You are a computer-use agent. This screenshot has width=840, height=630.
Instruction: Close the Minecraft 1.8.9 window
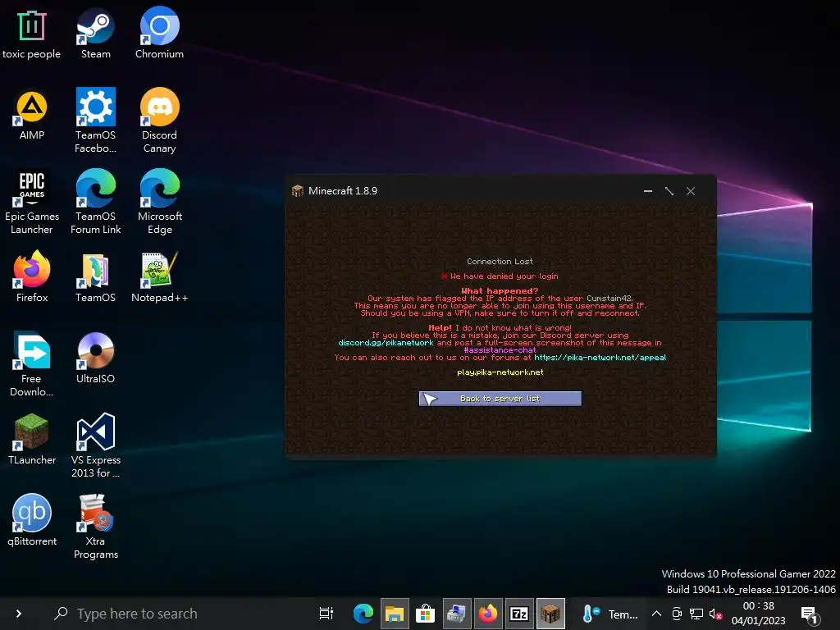(x=691, y=190)
